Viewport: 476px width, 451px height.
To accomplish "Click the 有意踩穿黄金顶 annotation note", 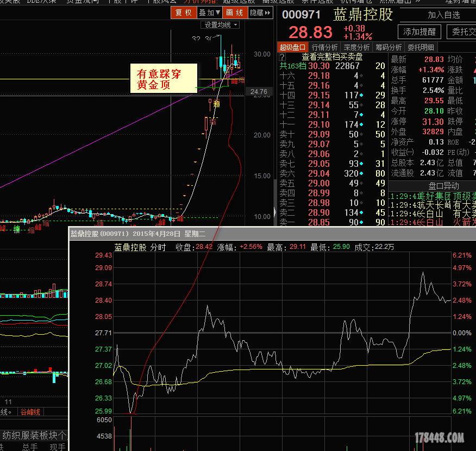I will click(x=164, y=78).
